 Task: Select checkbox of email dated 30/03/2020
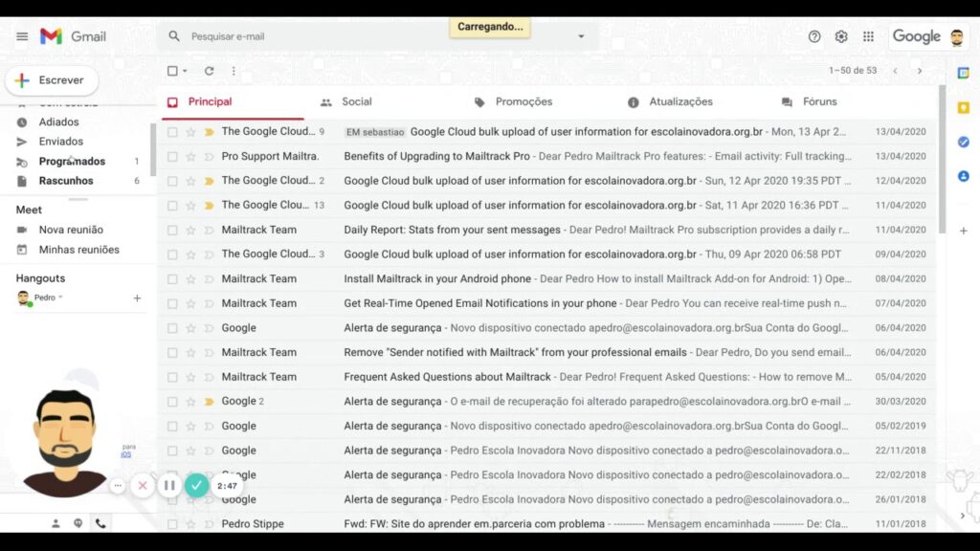point(172,401)
